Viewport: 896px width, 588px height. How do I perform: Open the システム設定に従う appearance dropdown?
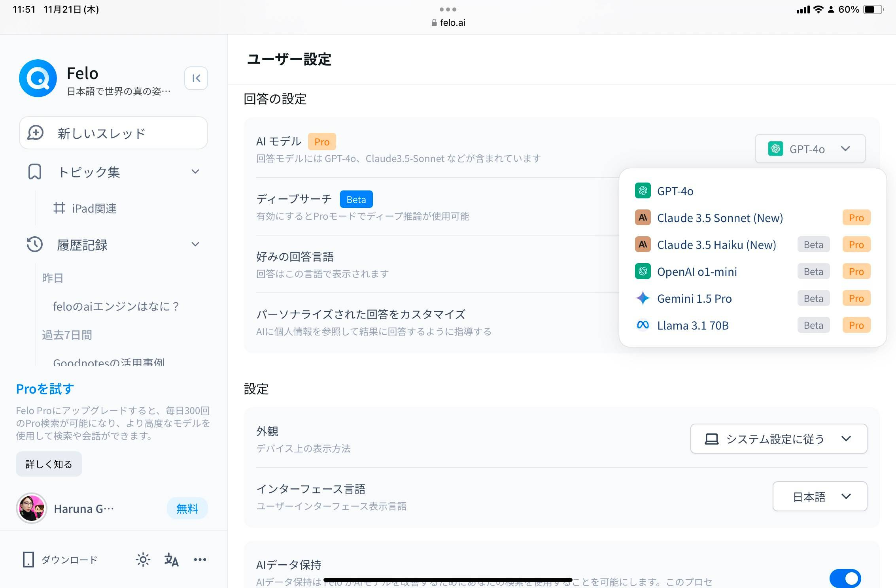[778, 439]
